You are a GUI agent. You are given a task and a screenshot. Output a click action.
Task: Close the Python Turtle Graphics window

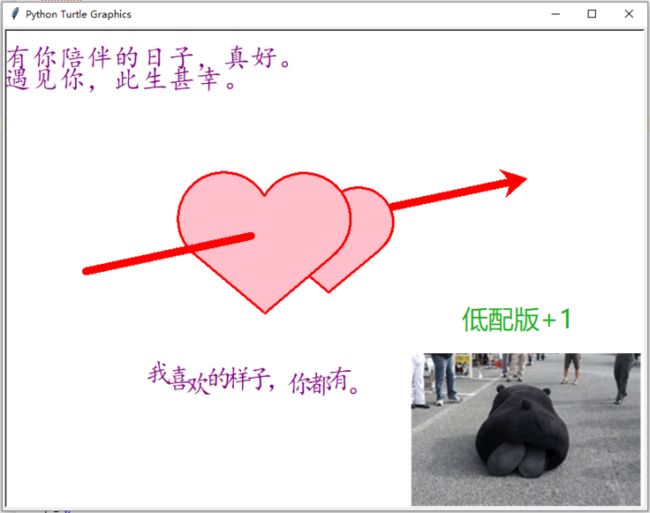pos(628,14)
